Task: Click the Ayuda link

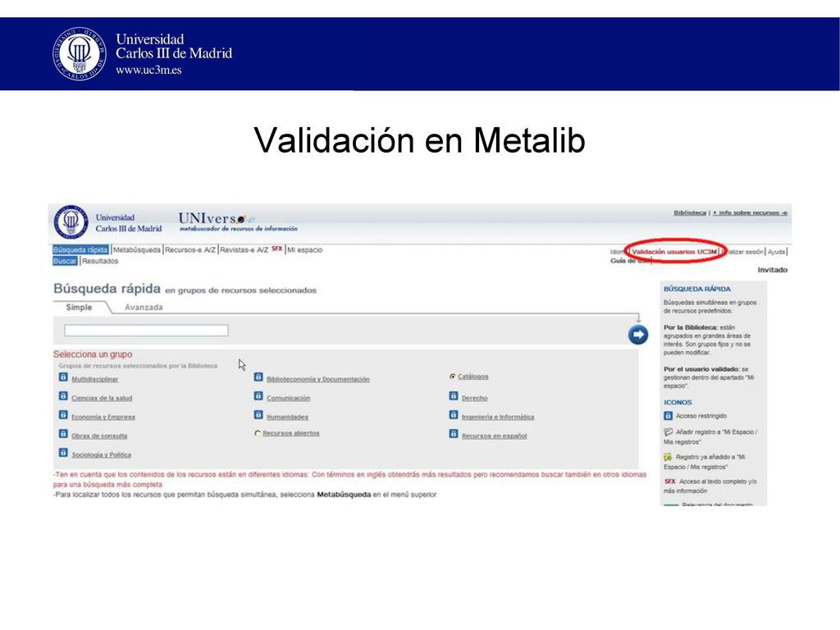Action: pyautogui.click(x=776, y=252)
